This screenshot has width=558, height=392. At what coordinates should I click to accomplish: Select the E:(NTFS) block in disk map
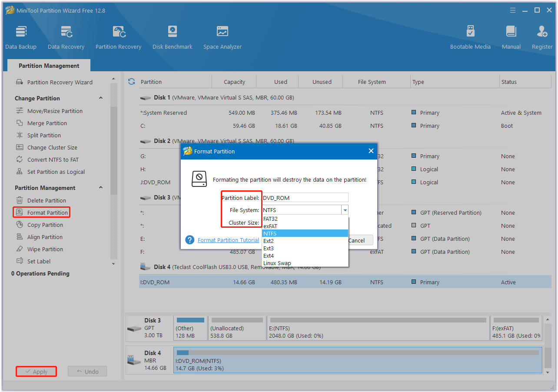click(x=378, y=328)
